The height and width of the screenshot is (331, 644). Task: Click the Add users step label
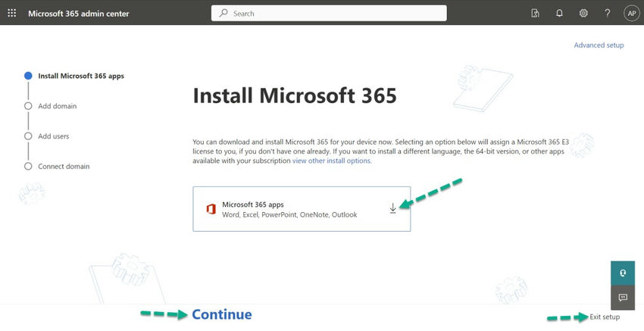tap(53, 136)
